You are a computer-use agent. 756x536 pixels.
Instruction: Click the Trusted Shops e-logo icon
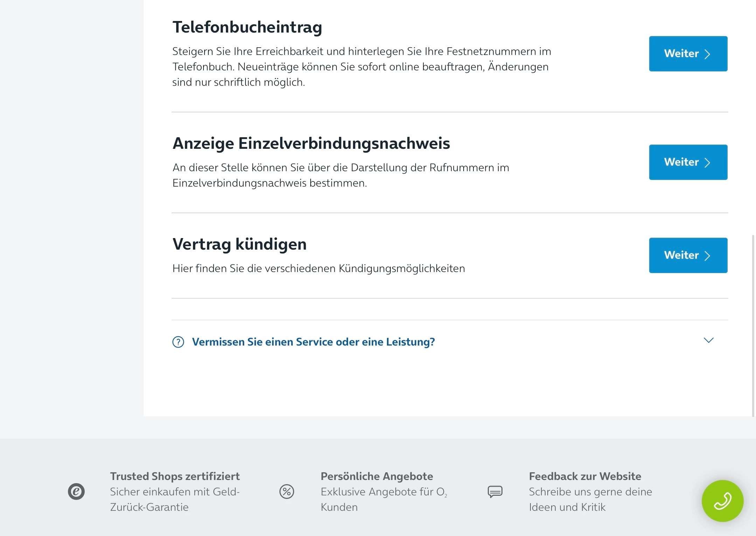[x=76, y=492]
